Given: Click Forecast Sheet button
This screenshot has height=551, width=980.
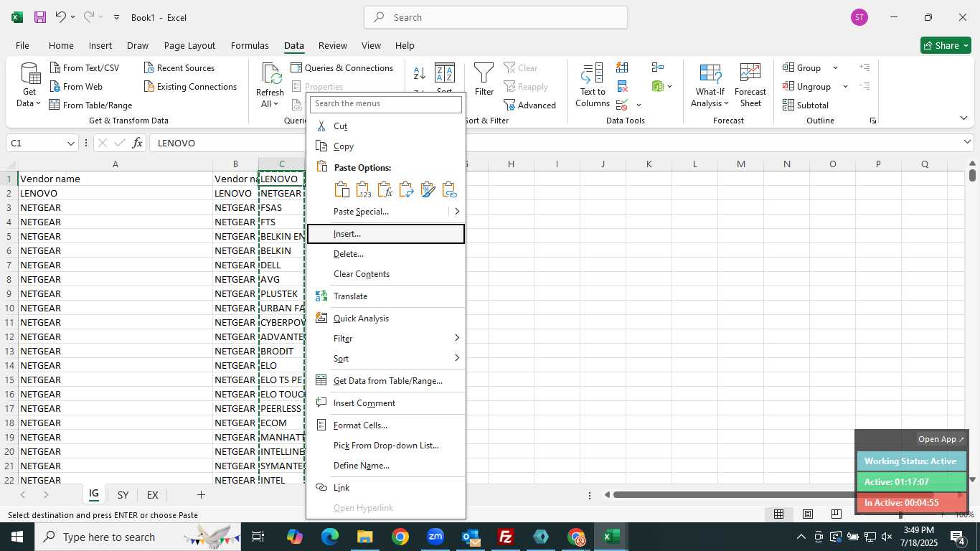Looking at the screenshot, I should click(x=750, y=85).
